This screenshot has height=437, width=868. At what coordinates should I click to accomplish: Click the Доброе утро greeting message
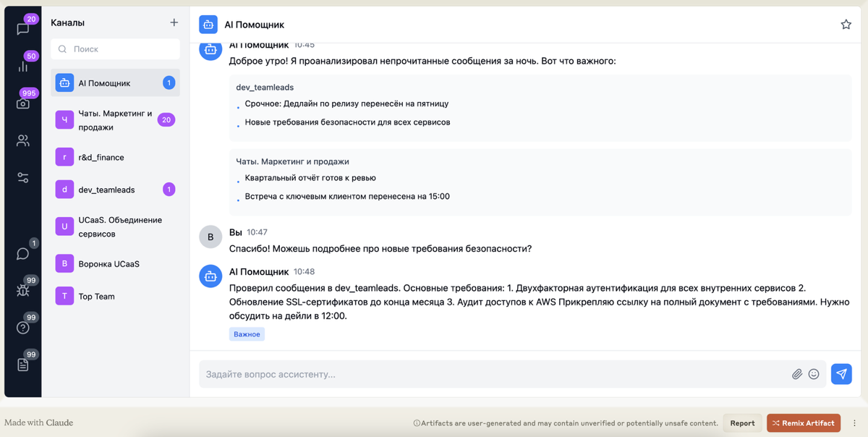[x=422, y=61]
